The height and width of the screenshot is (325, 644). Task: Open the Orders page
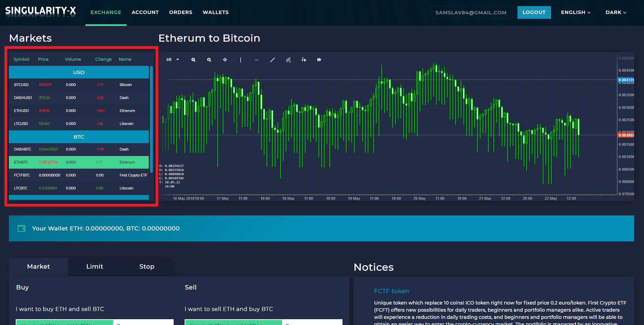tap(181, 12)
